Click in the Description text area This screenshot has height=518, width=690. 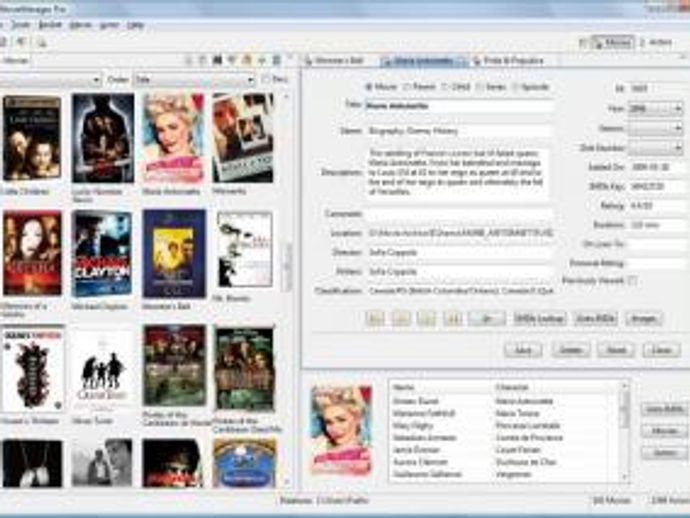pos(458,173)
